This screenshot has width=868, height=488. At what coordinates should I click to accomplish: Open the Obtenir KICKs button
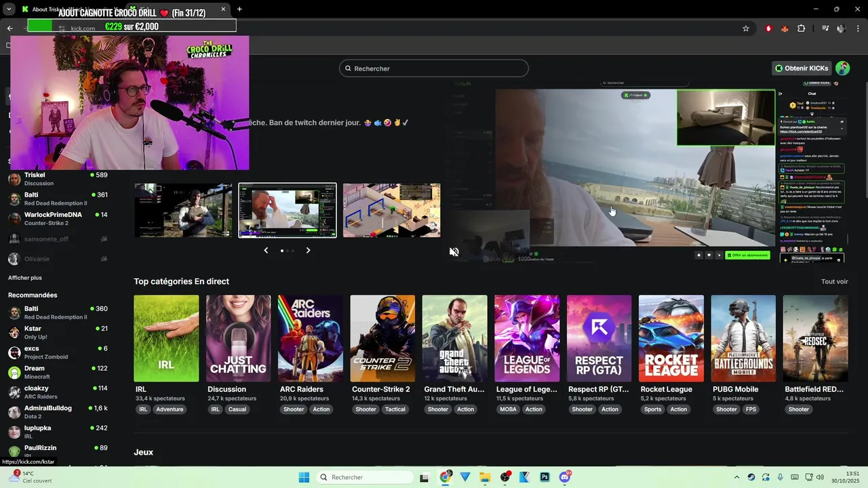coord(802,68)
